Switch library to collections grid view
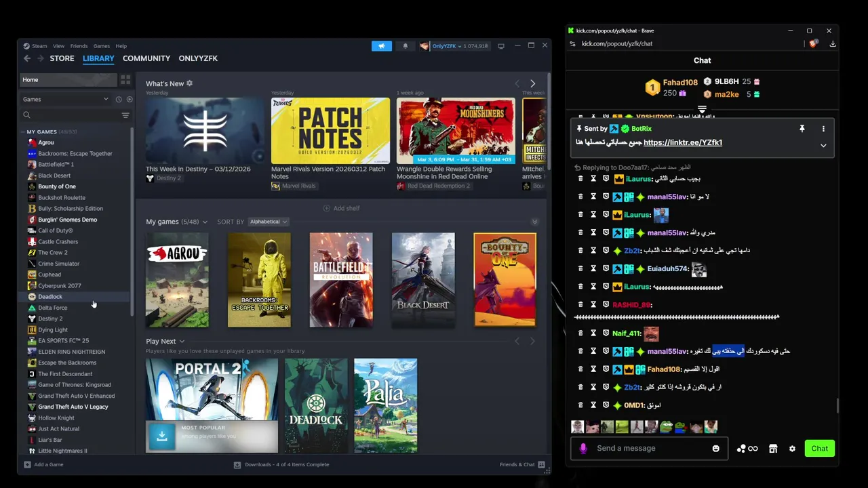Screen dimensions: 868x488 (125, 80)
